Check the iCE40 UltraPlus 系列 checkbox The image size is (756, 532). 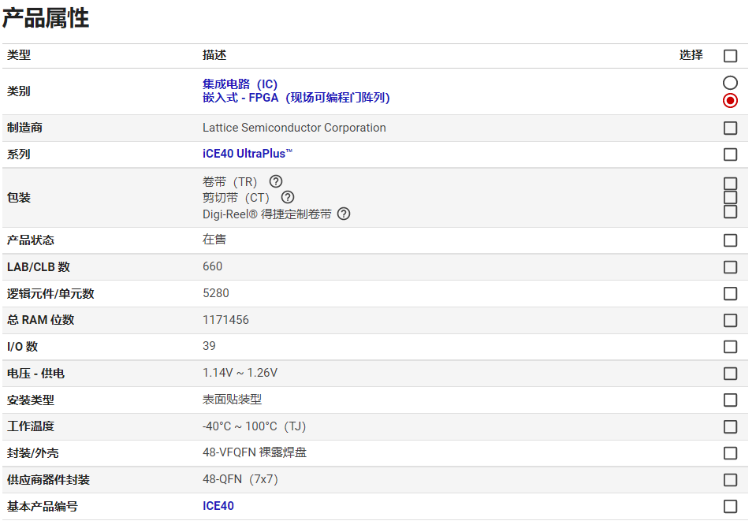point(730,154)
